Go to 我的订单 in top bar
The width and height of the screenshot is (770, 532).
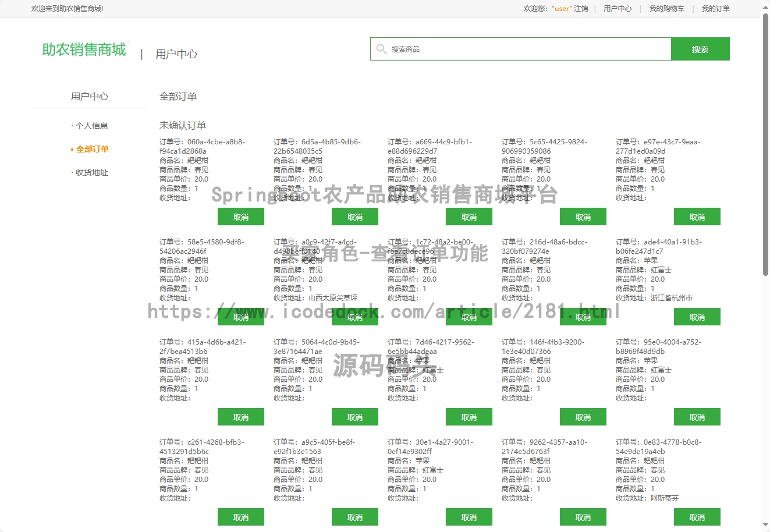[x=715, y=9]
